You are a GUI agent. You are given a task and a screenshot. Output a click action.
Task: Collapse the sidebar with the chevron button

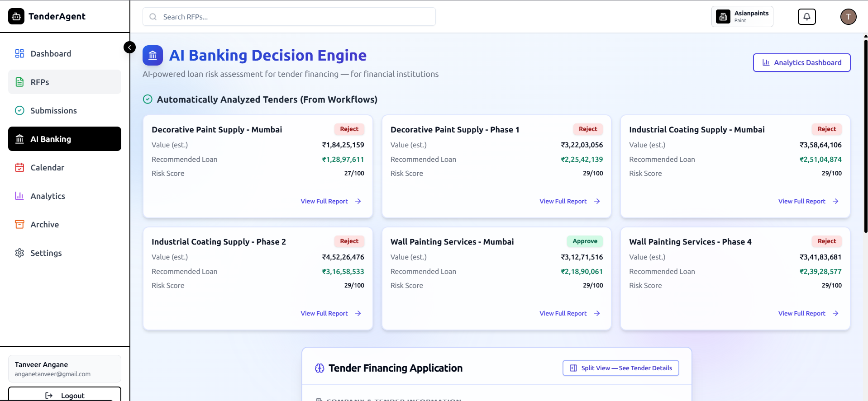129,47
